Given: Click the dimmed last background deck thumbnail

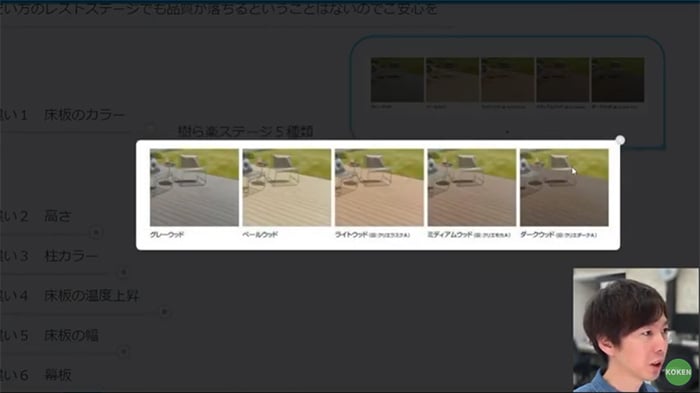Looking at the screenshot, I should [x=618, y=79].
